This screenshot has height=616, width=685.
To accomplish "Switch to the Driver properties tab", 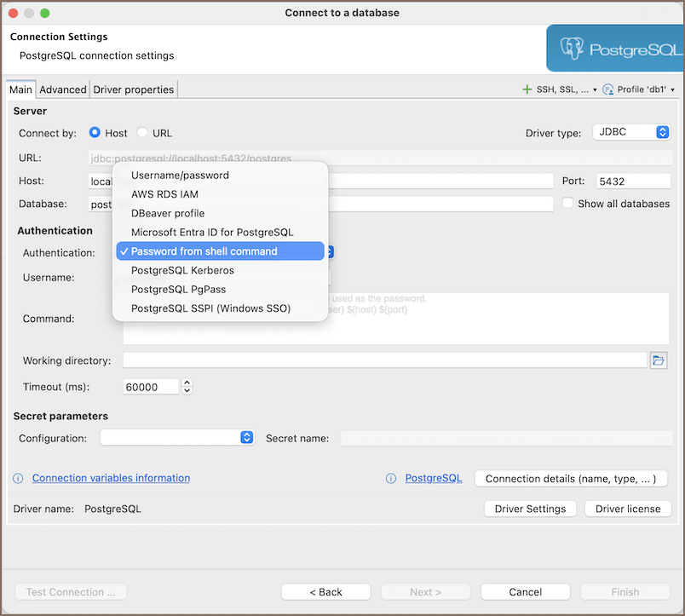I will tap(133, 89).
